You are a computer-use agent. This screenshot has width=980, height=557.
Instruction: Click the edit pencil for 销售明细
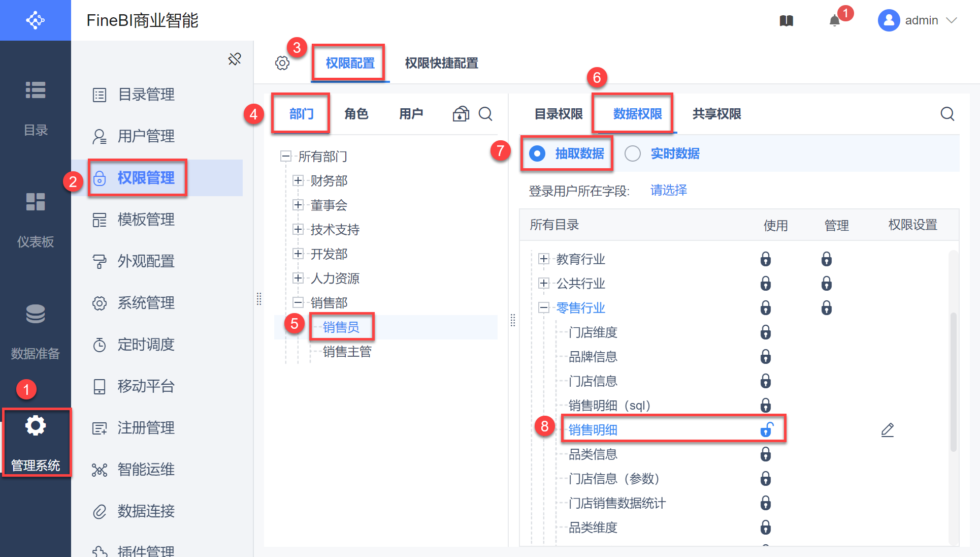coord(887,430)
